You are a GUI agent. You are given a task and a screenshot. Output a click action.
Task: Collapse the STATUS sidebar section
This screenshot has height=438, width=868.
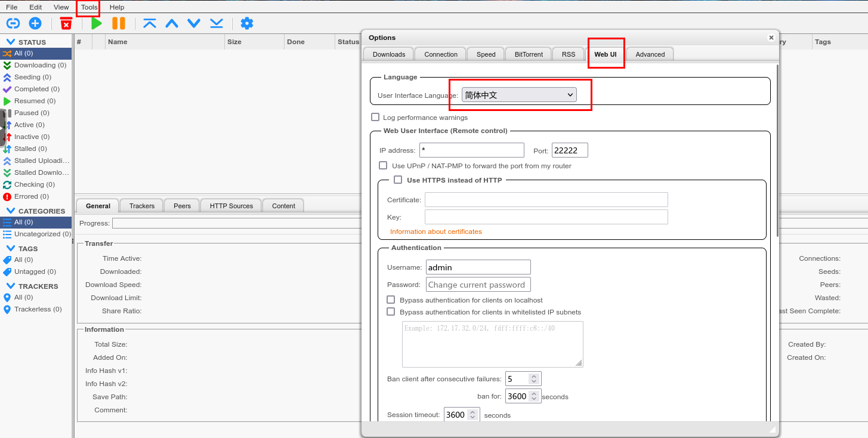click(11, 42)
